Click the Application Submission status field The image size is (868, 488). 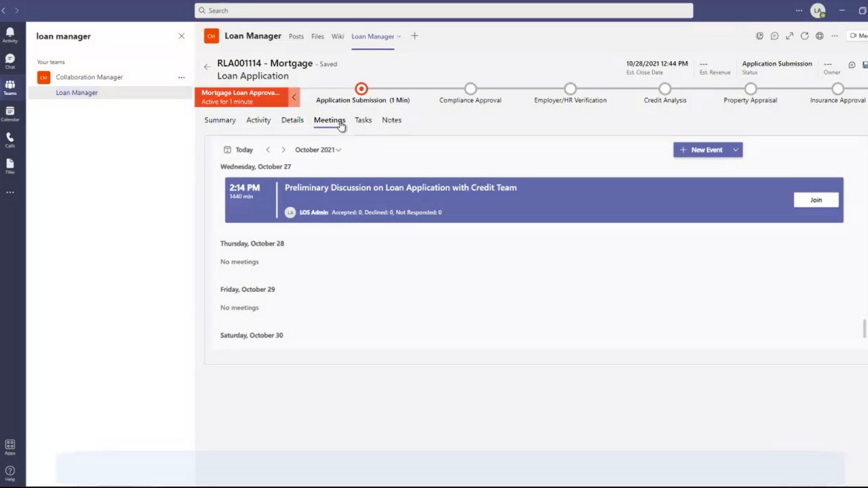776,64
